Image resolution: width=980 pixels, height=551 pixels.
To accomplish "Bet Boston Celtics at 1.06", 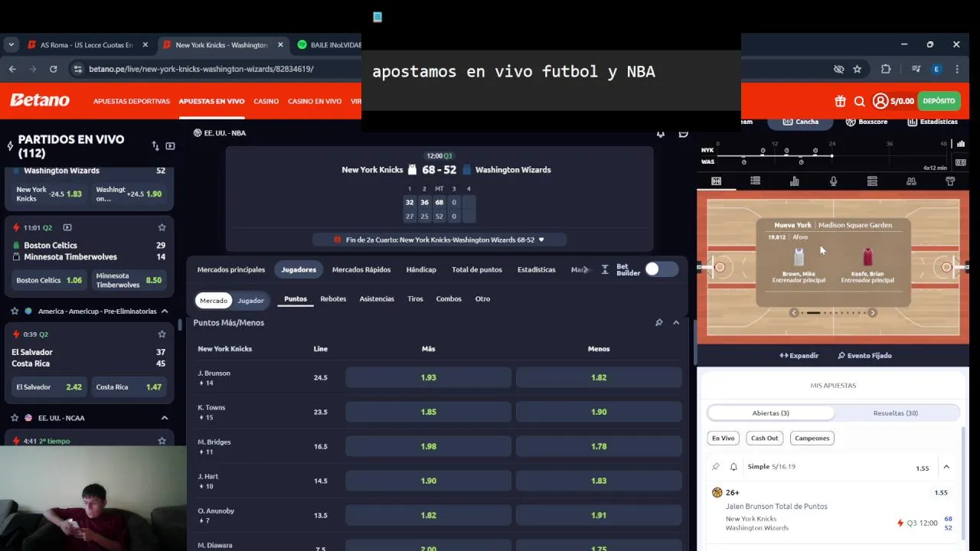I will [50, 280].
